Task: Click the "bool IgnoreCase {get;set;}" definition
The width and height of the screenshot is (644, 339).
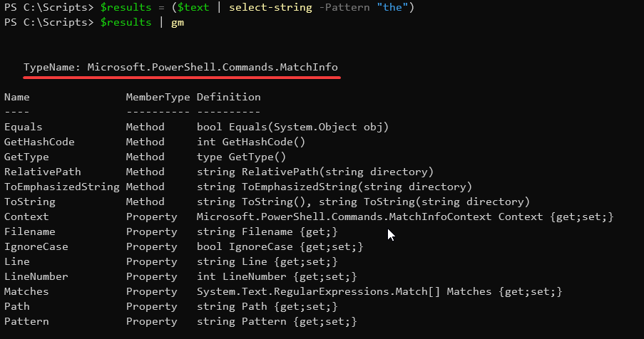Action: coord(280,246)
